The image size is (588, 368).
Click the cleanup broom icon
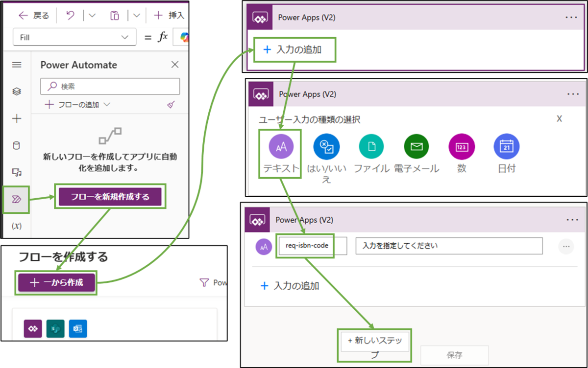171,105
